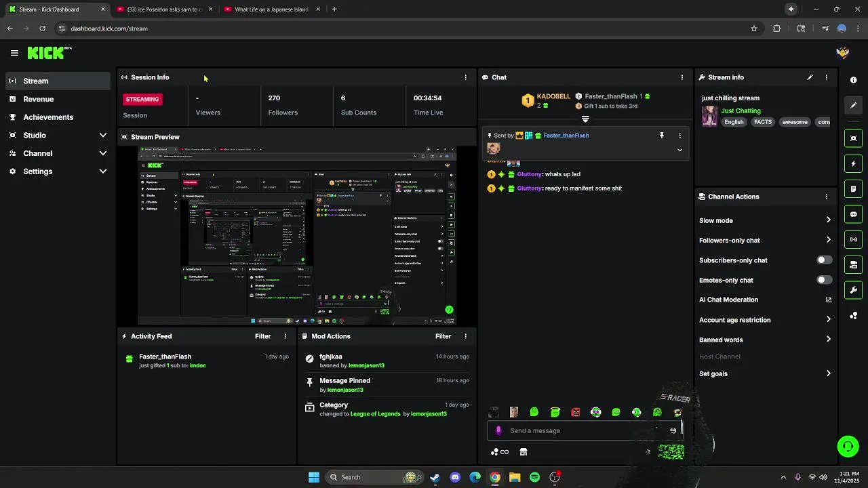This screenshot has width=868, height=488.
Task: Toggle Emotes-only chat switch
Action: point(824,280)
